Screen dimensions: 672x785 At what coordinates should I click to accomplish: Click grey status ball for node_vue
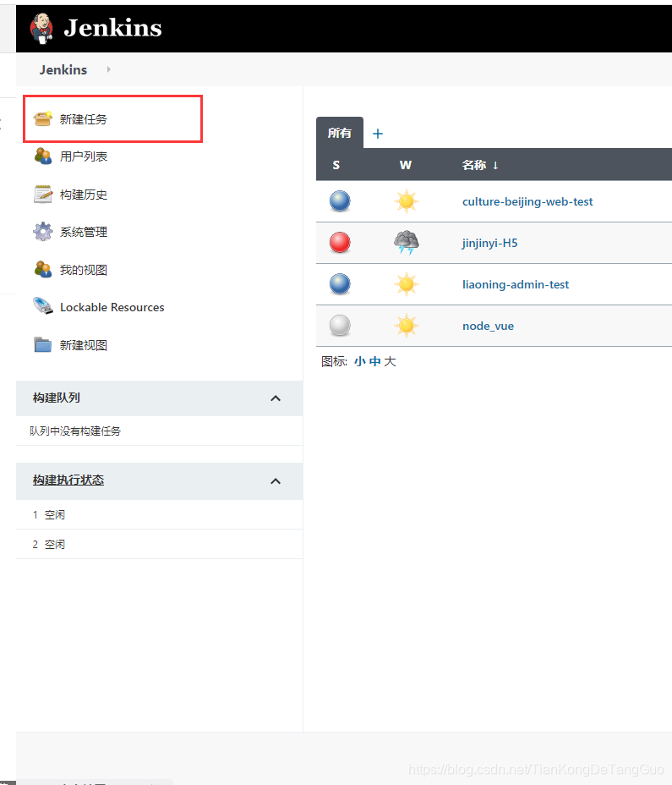pyautogui.click(x=340, y=326)
